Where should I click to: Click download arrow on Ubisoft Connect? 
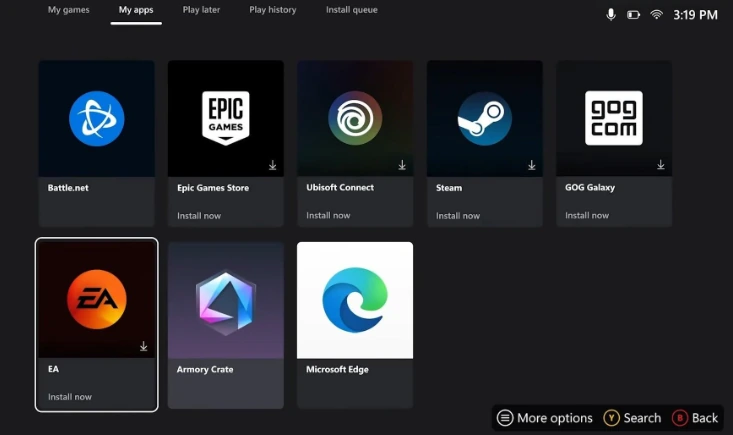coord(402,165)
